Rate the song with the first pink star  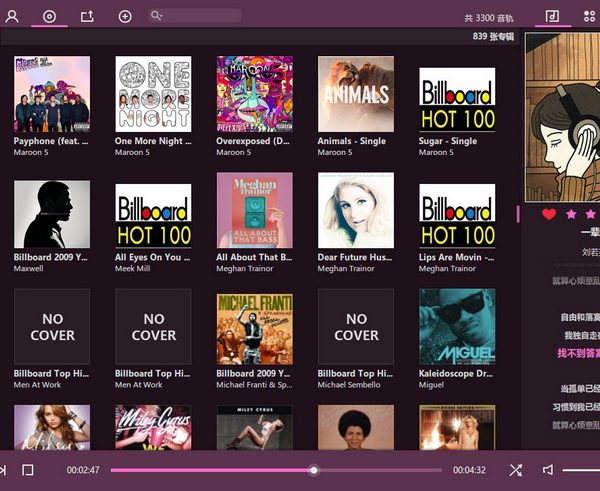[572, 214]
